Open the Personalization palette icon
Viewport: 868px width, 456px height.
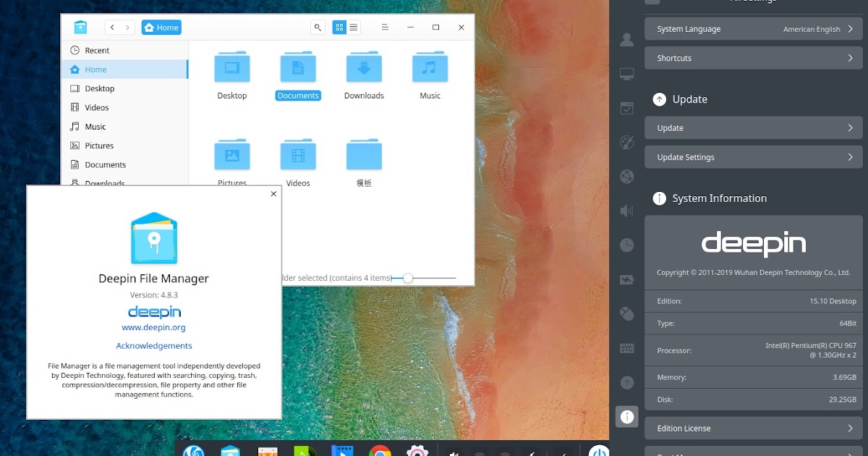(626, 142)
